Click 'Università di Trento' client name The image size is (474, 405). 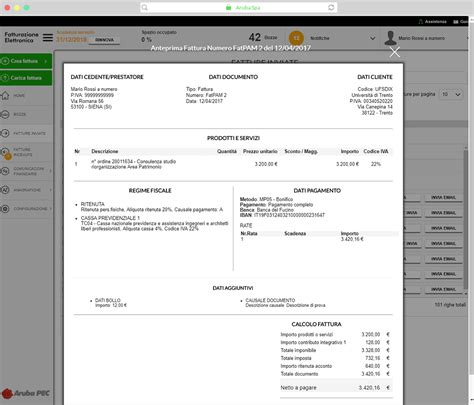click(372, 95)
